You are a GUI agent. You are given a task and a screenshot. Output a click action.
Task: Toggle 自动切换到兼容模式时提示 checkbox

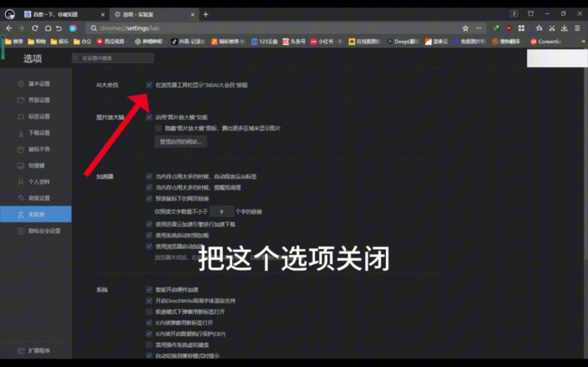pos(149,356)
